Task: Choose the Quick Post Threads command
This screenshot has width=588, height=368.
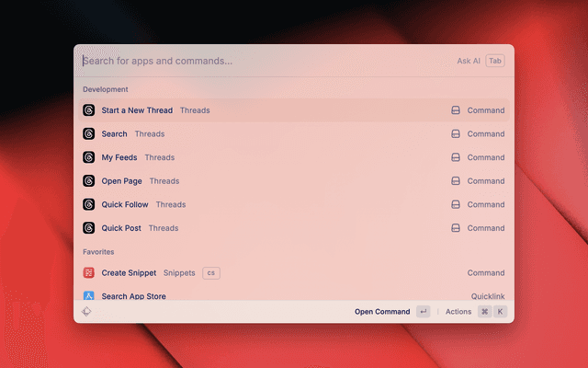Action: coord(121,228)
